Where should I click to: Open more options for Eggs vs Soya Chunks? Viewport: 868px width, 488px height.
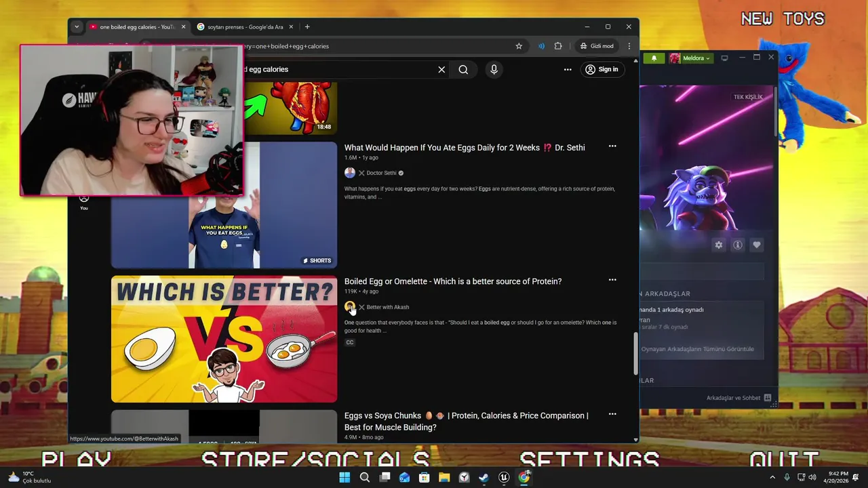click(x=612, y=414)
